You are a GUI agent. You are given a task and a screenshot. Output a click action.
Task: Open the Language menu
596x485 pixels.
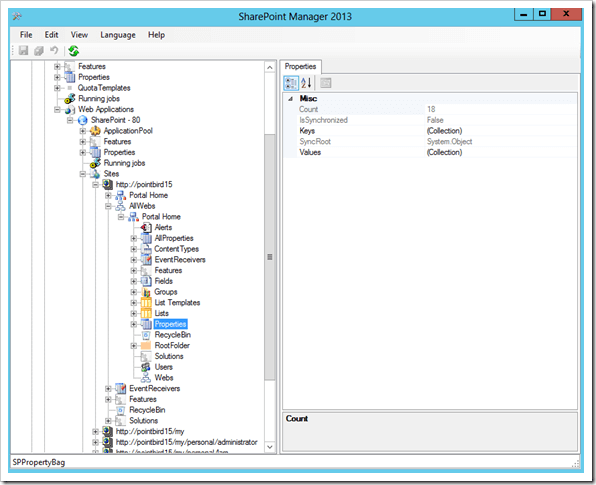pos(118,35)
